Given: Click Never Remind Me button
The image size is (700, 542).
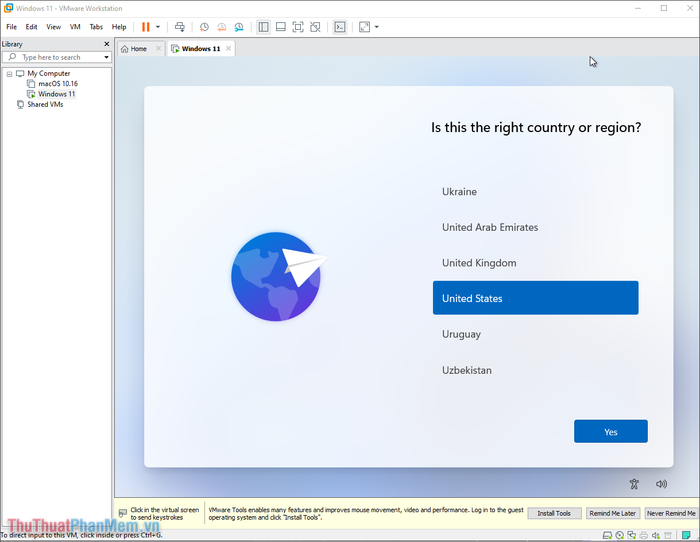Looking at the screenshot, I should point(671,513).
